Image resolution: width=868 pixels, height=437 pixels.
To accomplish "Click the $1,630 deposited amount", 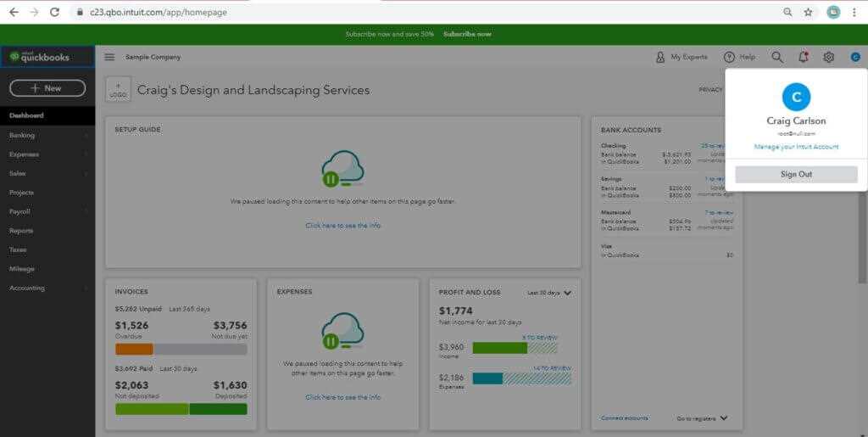I will coord(231,385).
